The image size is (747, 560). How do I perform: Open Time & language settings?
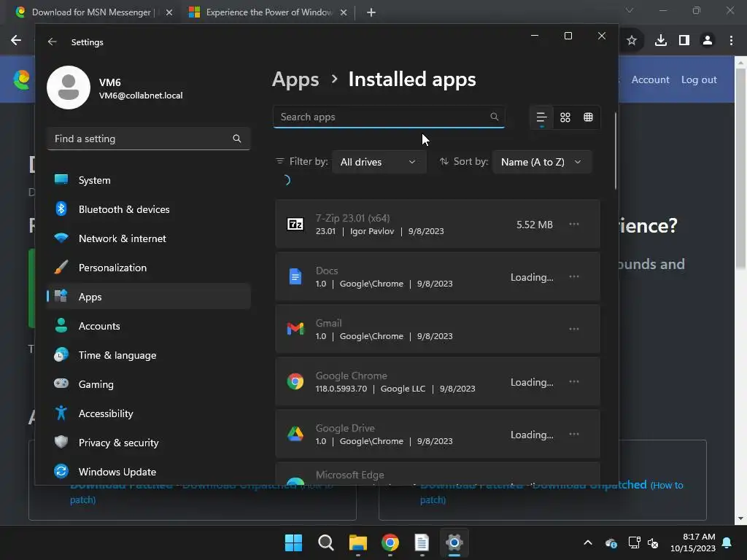[x=149, y=355]
